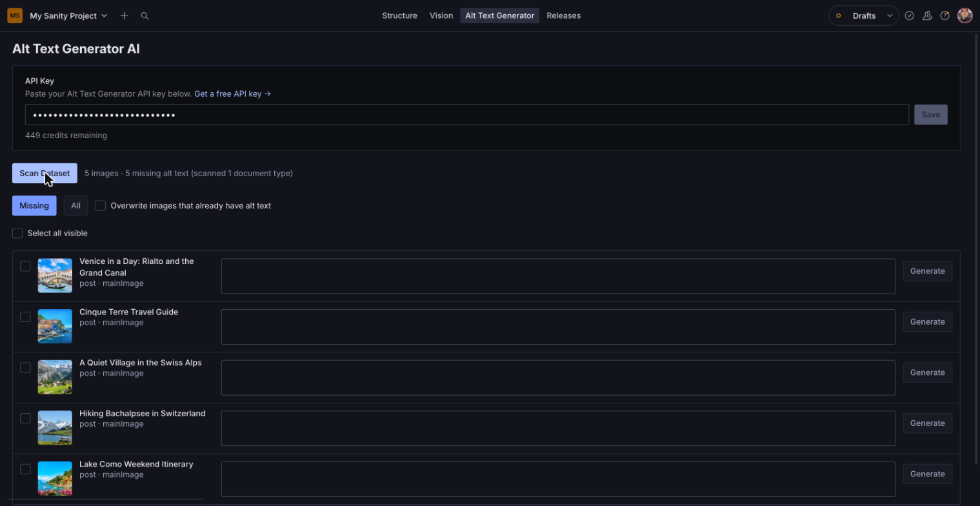Click the alt text field for Cinque Terre
This screenshot has height=506, width=980.
click(x=558, y=327)
